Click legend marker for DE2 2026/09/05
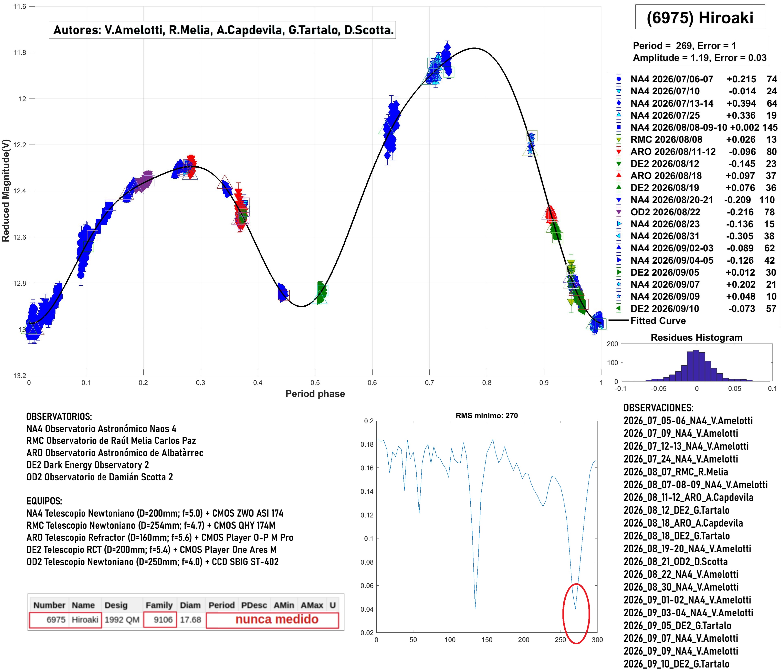Viewport: 784px width, 672px height. (619, 272)
